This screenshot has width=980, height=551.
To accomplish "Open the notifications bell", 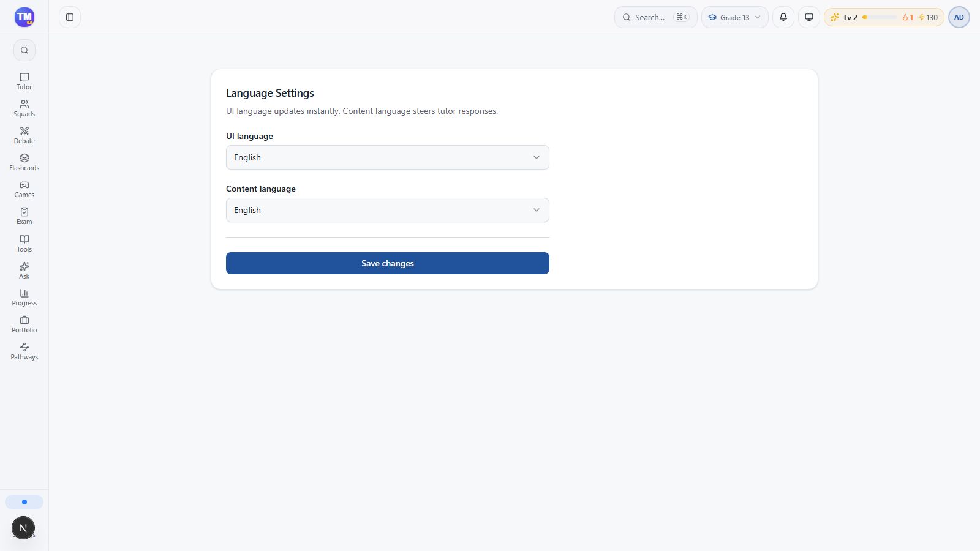I will click(783, 17).
